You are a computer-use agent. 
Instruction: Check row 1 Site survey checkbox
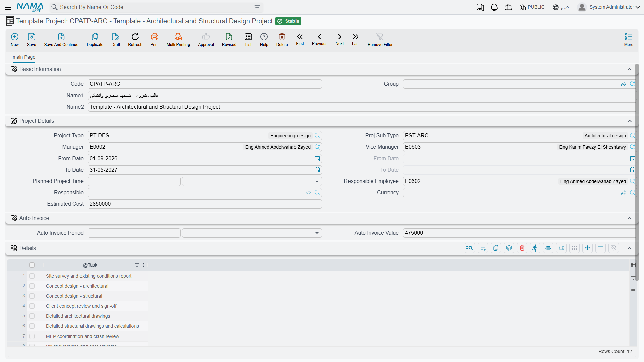(x=32, y=276)
